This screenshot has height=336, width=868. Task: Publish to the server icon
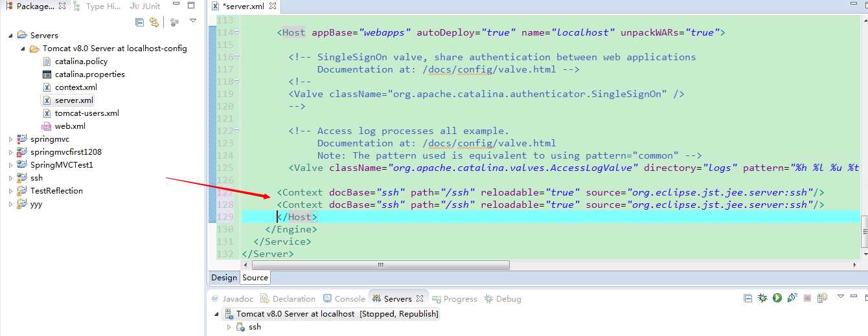822,298
